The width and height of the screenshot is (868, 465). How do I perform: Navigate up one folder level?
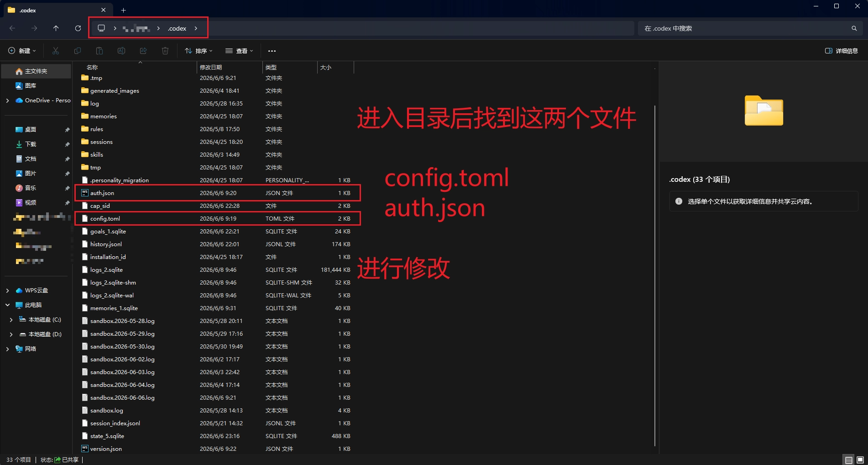56,28
